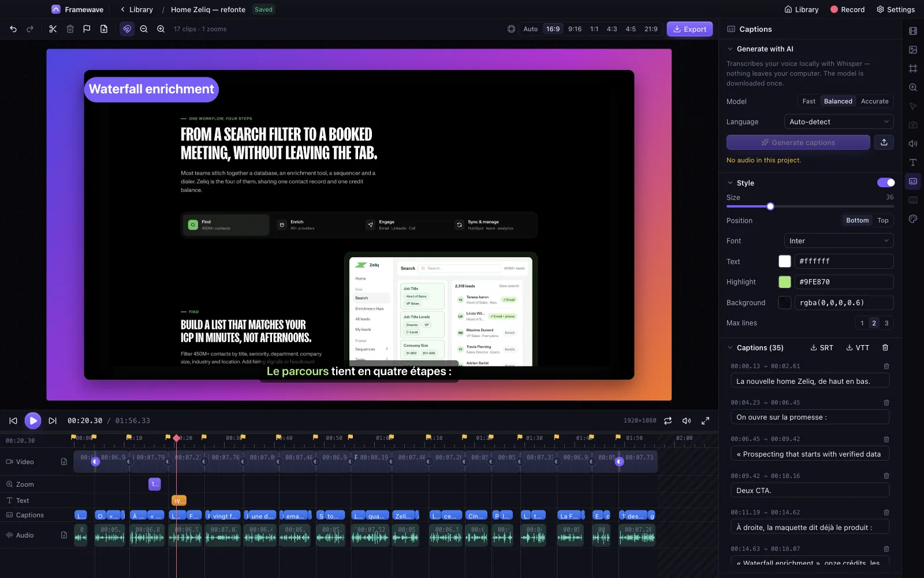
Task: Select the scissors split tool
Action: (x=53, y=29)
